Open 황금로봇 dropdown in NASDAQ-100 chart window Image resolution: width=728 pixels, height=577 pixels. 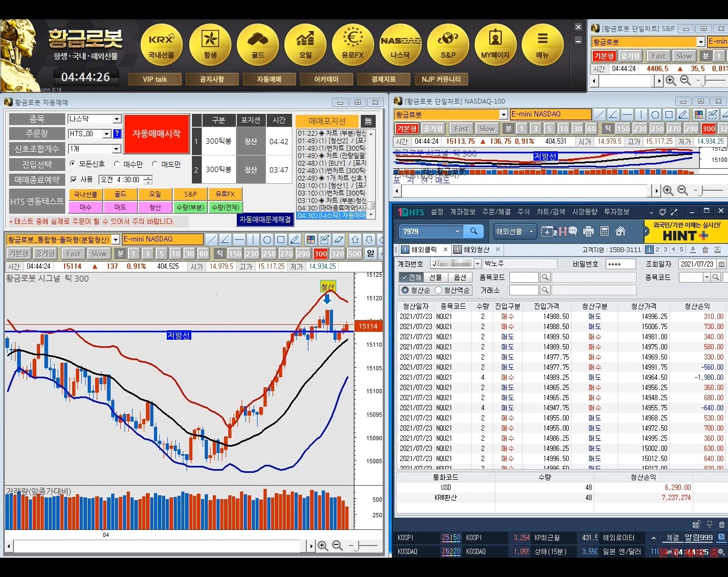click(503, 114)
